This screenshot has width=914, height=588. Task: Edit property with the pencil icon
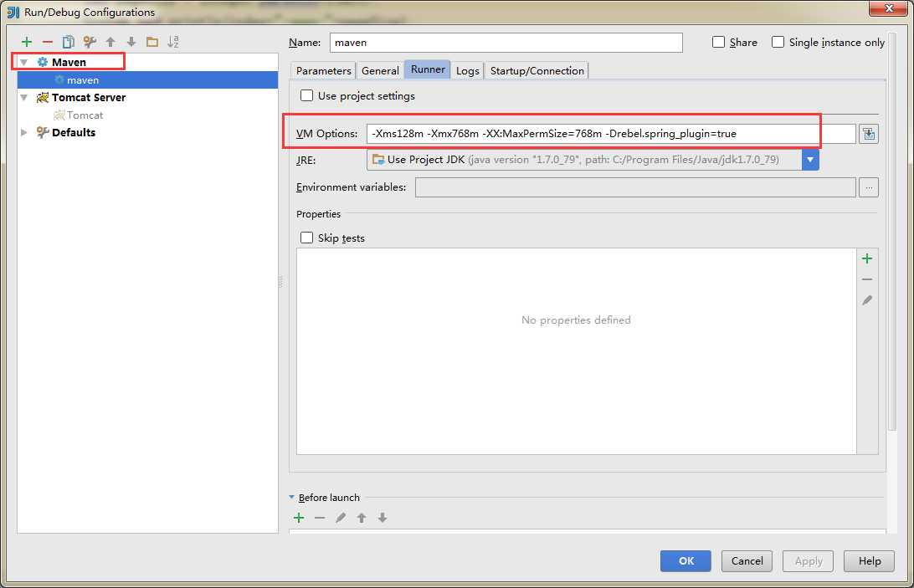867,300
